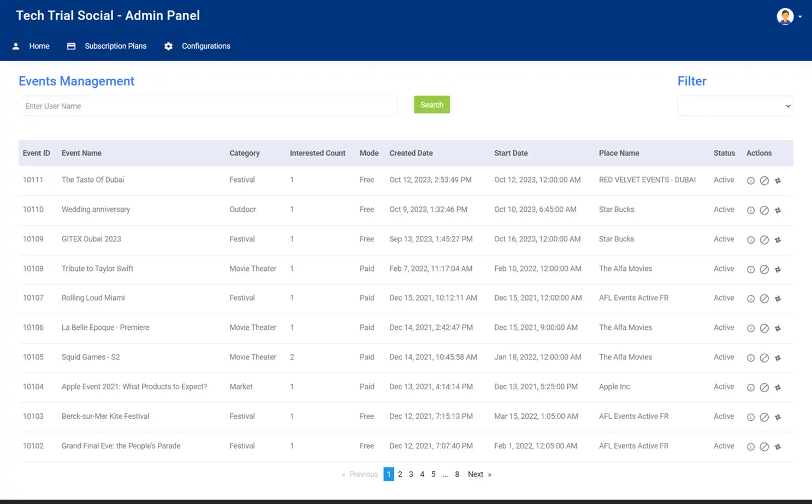Click the Configurations gear icon
Image resolution: width=812 pixels, height=504 pixels.
tap(169, 46)
